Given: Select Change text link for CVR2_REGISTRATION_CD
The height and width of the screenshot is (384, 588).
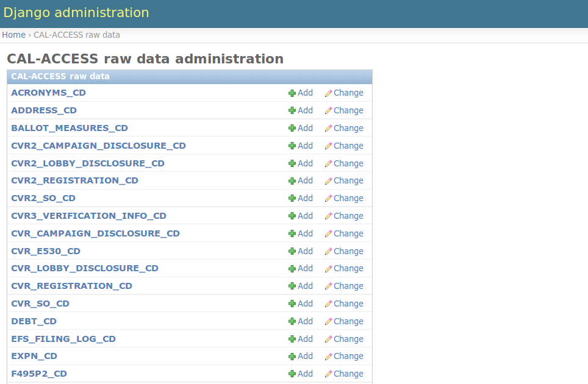Looking at the screenshot, I should click(348, 180).
